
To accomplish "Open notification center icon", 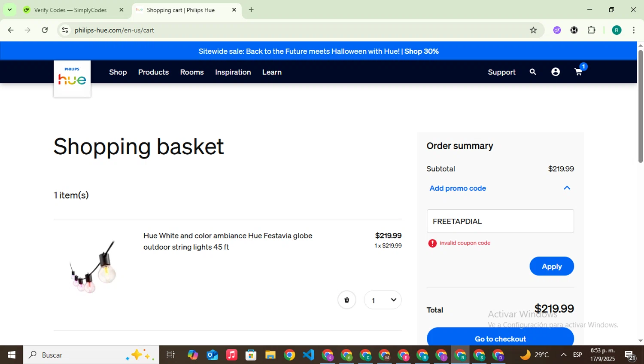I will coord(630,355).
